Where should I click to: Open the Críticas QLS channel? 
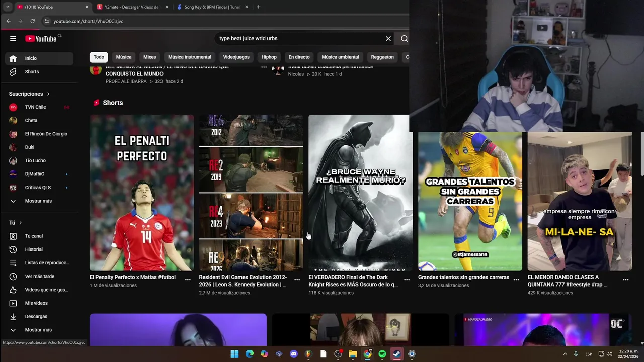coord(39,188)
